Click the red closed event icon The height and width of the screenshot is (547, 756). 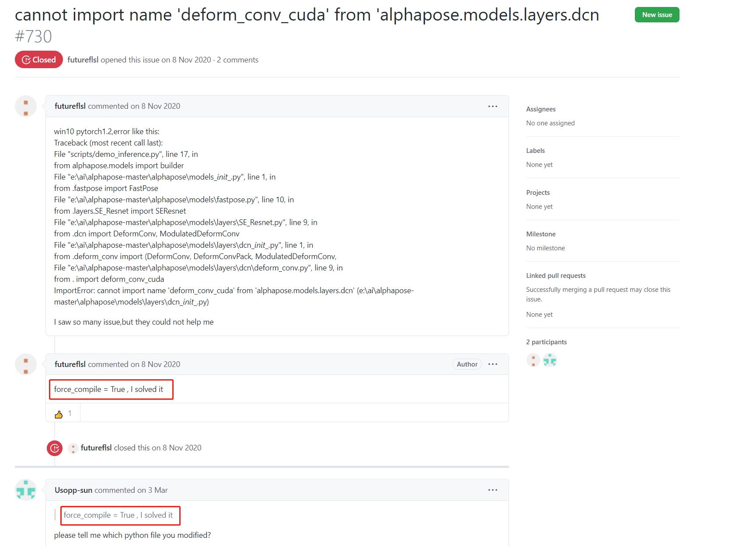[55, 448]
